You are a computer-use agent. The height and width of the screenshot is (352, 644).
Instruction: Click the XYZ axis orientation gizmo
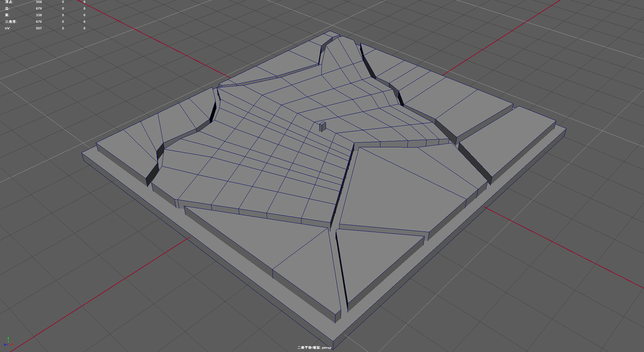click(x=8, y=342)
